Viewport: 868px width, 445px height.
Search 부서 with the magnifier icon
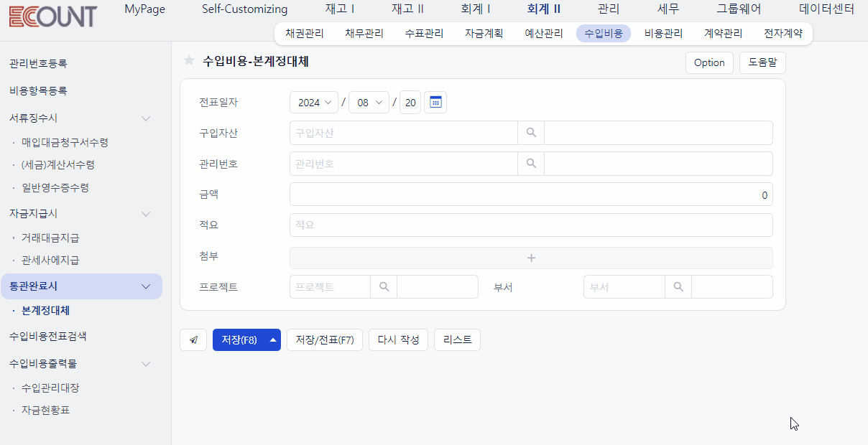pos(678,287)
